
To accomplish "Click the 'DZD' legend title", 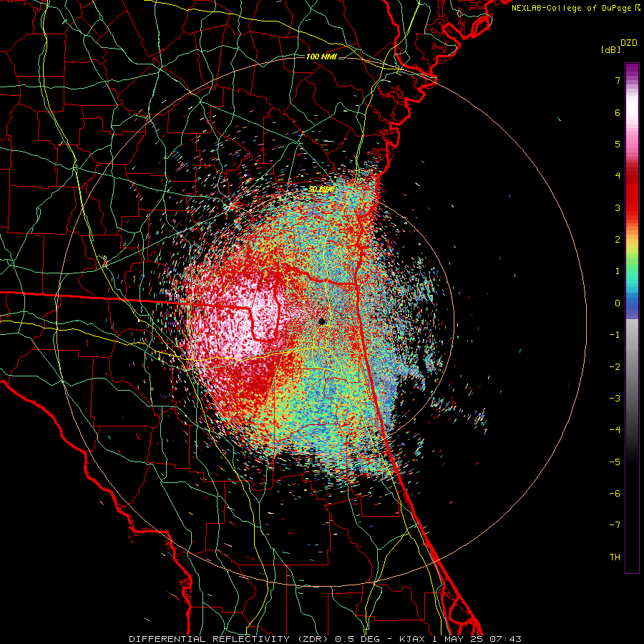I will pyautogui.click(x=629, y=43).
